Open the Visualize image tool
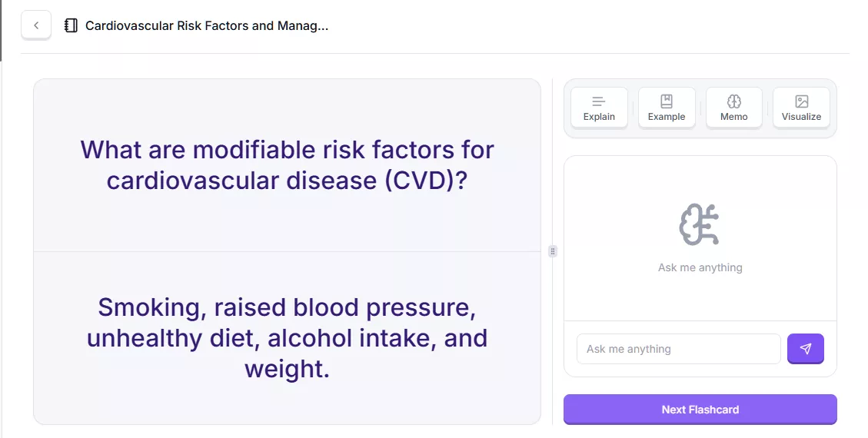The image size is (868, 438). click(801, 108)
